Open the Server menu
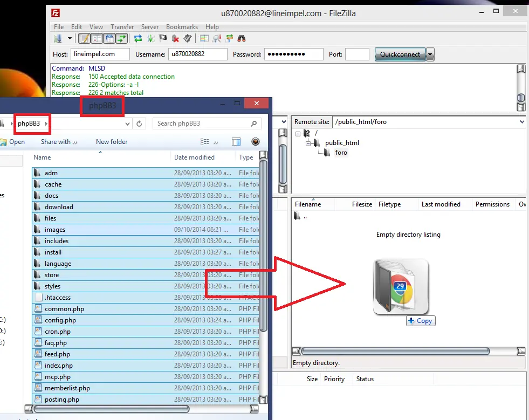Image resolution: width=529 pixels, height=420 pixels. [150, 26]
